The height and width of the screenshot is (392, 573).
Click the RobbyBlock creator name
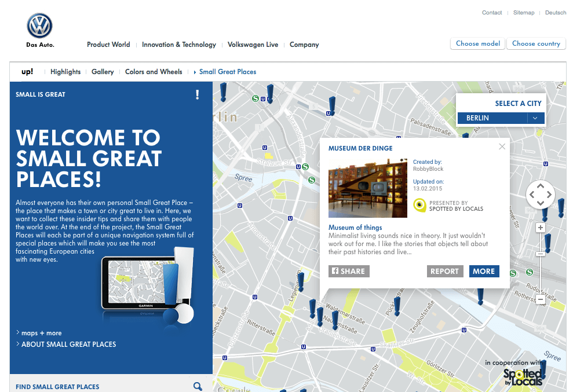(428, 168)
